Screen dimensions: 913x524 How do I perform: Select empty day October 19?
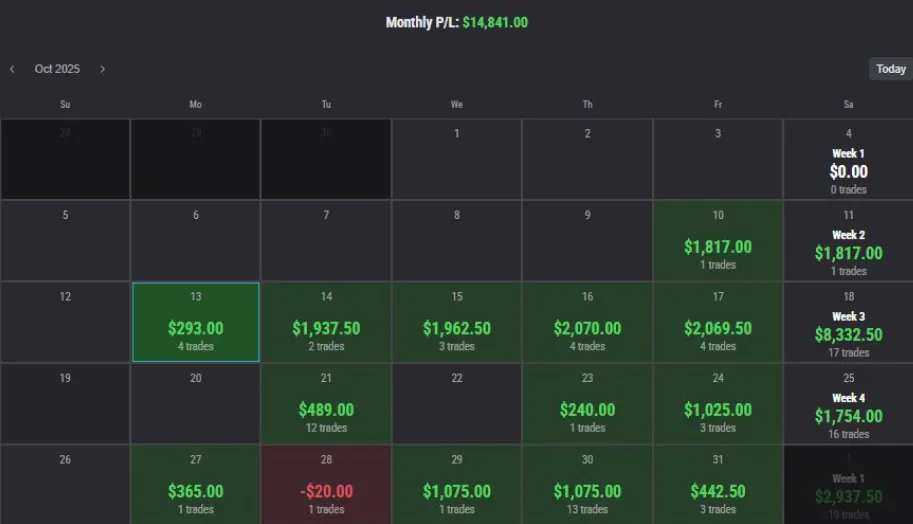(x=65, y=403)
